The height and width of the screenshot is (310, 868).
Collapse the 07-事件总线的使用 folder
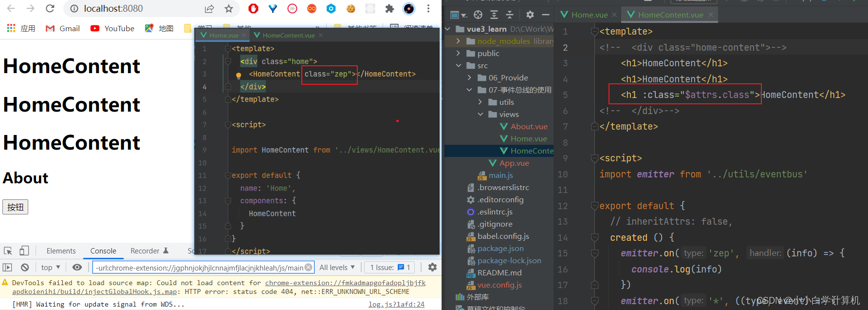coord(469,90)
